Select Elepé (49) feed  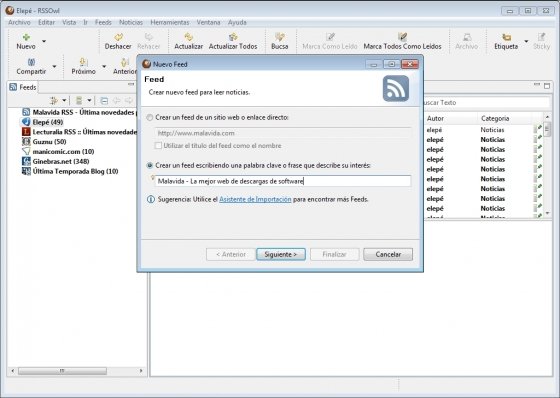click(x=42, y=122)
